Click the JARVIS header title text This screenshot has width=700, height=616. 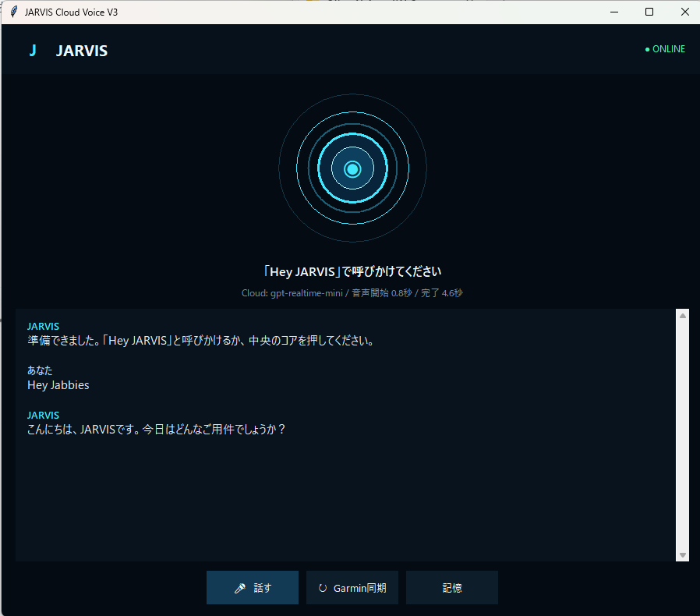click(82, 51)
